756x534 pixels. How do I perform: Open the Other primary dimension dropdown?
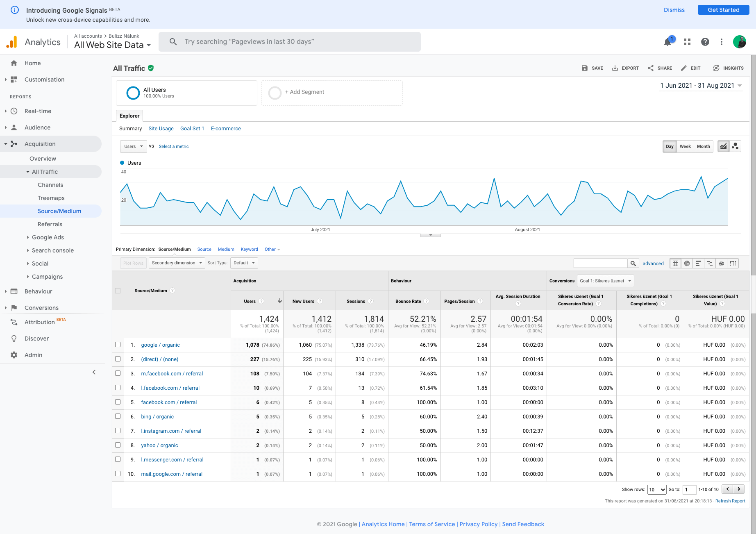272,249
